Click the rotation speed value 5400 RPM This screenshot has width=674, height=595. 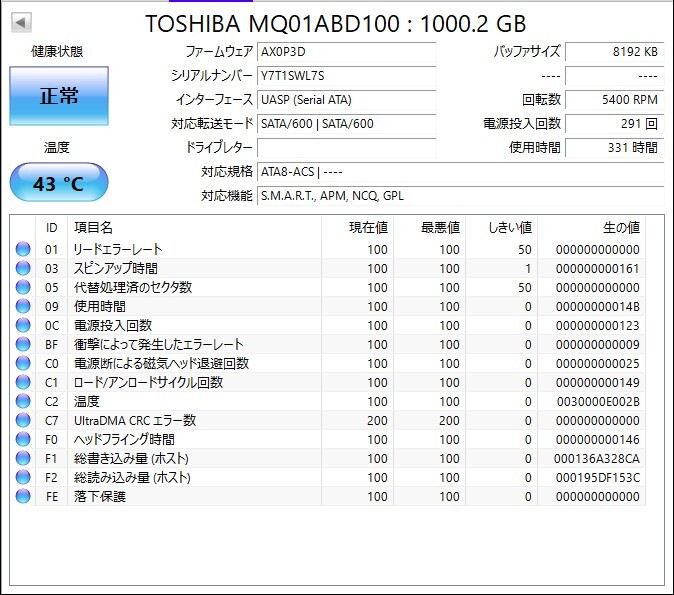[615, 100]
